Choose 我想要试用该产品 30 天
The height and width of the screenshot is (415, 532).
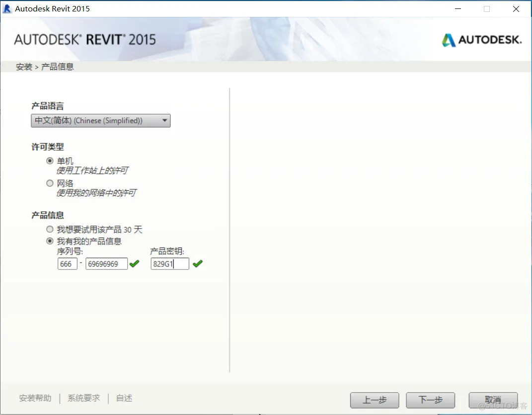pyautogui.click(x=50, y=229)
